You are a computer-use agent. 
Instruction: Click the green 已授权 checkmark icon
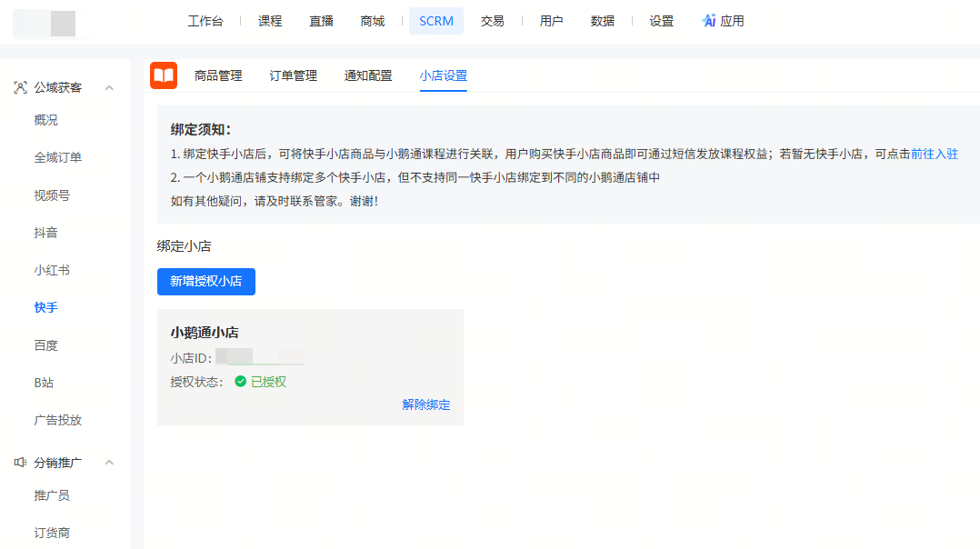[x=241, y=382]
